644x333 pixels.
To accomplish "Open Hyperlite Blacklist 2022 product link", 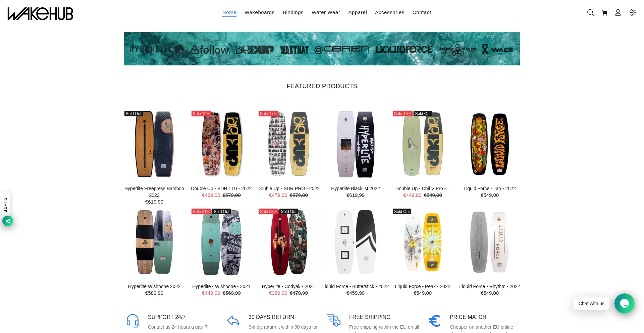I will tap(356, 188).
